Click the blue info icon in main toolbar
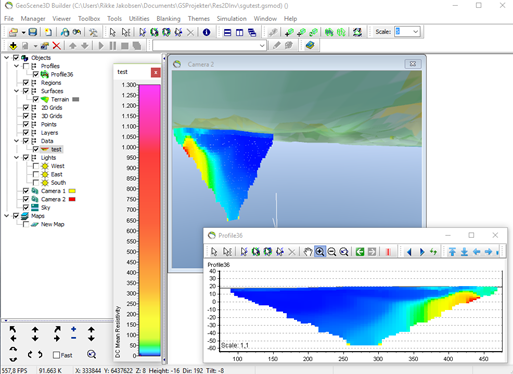Screen dimensions: 513x374 206,32
